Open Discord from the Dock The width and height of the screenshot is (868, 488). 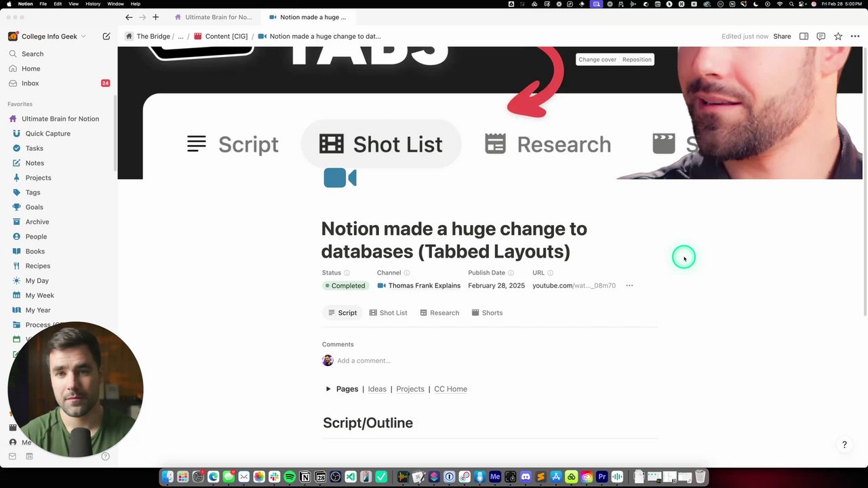[526, 477]
